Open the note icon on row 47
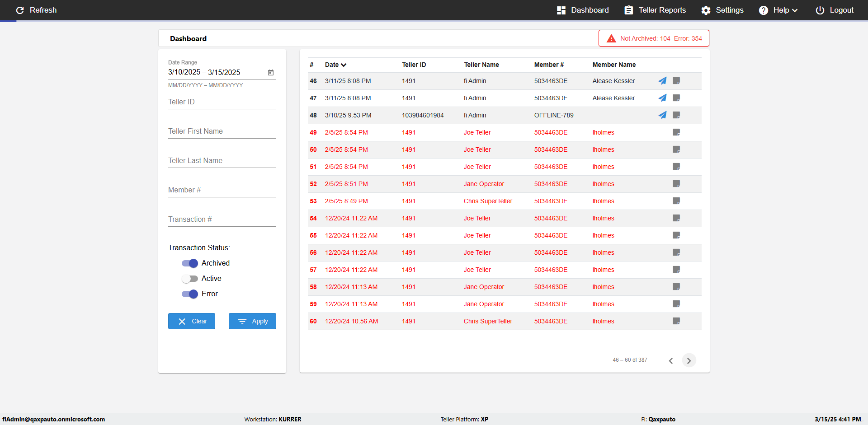 pyautogui.click(x=676, y=98)
